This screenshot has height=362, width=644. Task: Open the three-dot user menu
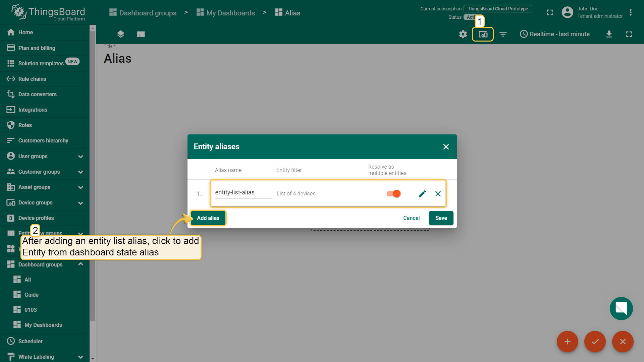coord(631,12)
